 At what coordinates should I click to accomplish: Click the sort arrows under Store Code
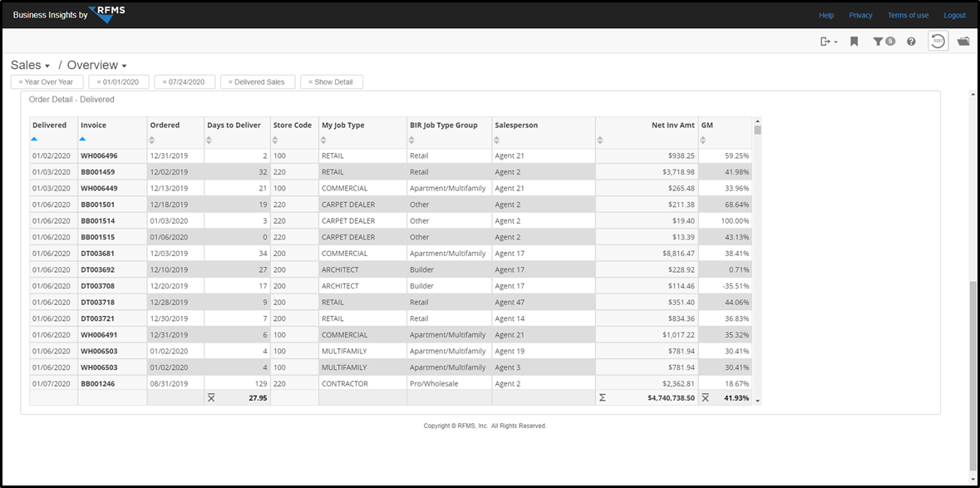point(276,140)
